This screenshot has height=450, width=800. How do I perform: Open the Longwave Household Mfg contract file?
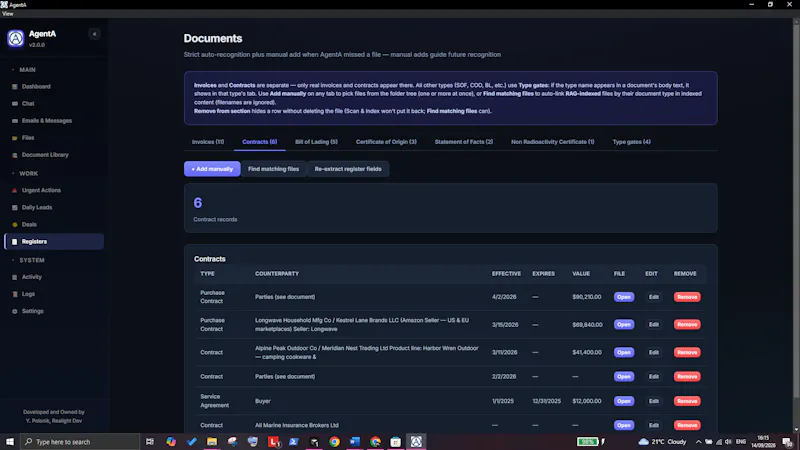click(623, 324)
